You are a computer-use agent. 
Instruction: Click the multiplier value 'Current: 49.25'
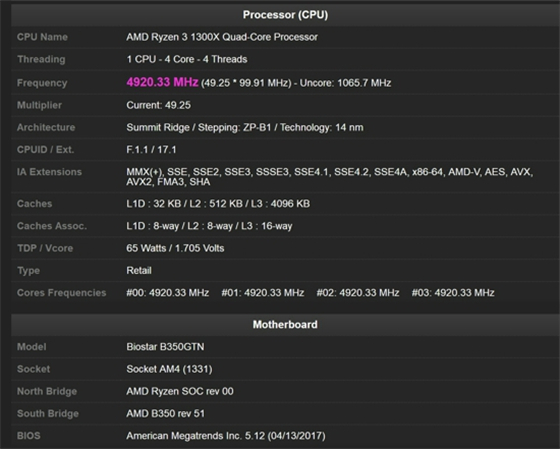tap(158, 105)
